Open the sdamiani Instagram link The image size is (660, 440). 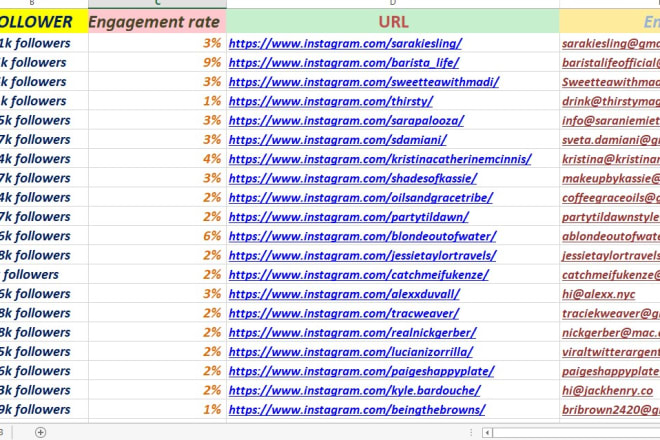(x=338, y=140)
